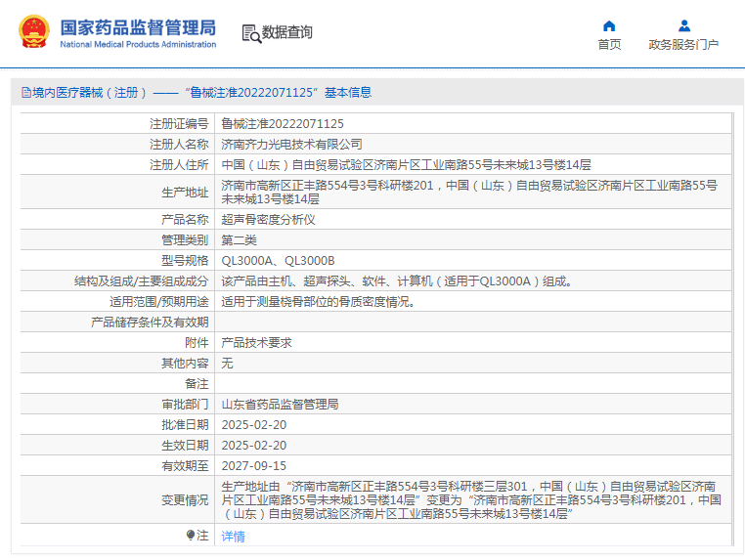Click the 注册人住所 row label

tap(179, 165)
